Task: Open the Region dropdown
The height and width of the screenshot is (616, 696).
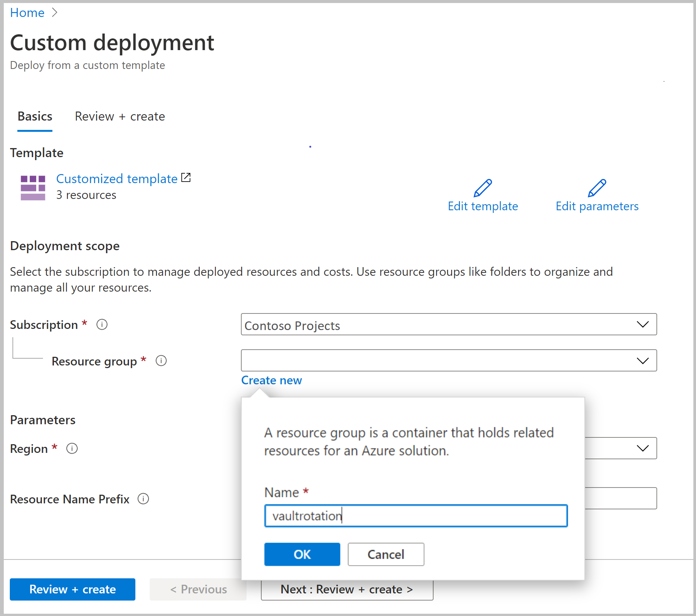Action: pyautogui.click(x=644, y=448)
